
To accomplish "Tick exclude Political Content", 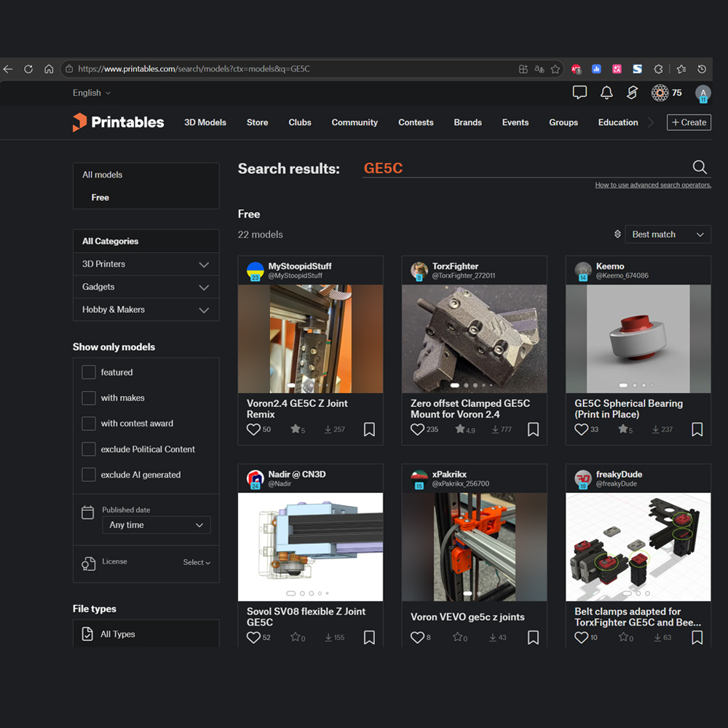I will [x=89, y=449].
